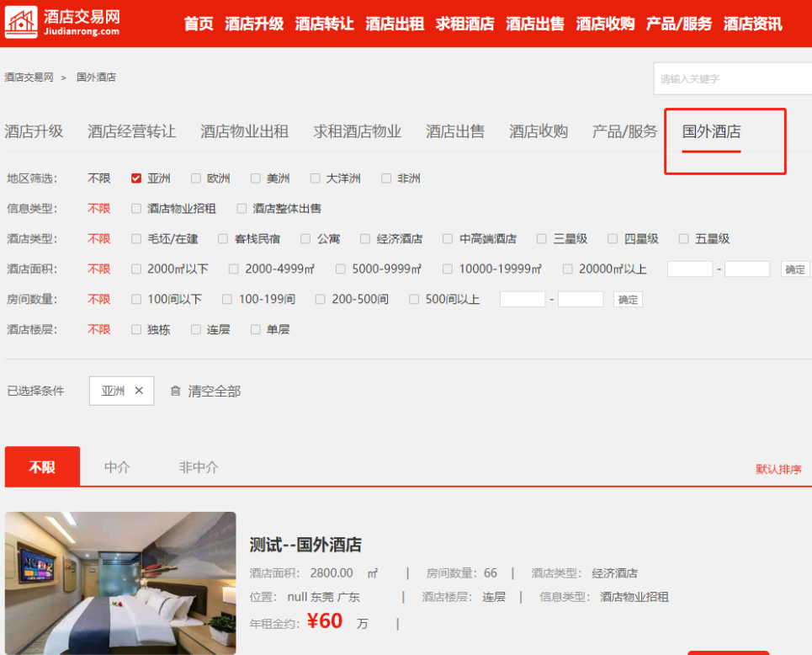Check 酒店整体出售 info type

click(241, 208)
